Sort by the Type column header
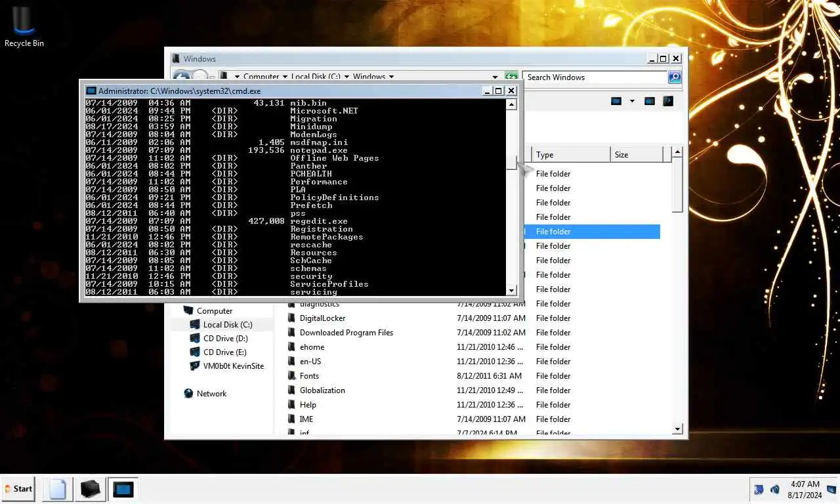840x504 pixels. [x=571, y=155]
